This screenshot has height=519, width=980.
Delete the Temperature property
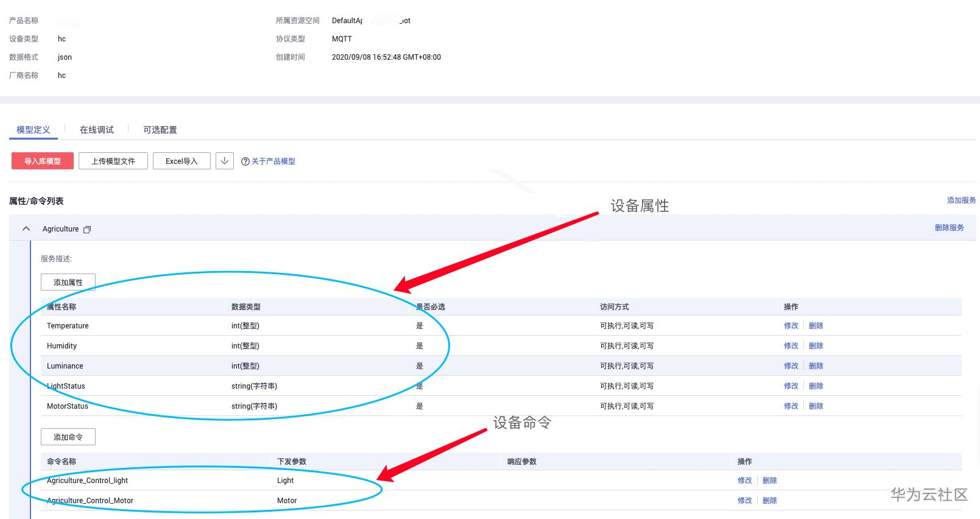[x=816, y=326]
